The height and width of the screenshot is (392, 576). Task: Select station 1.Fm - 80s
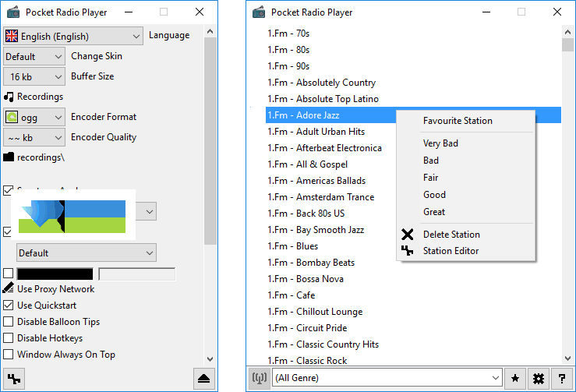point(288,50)
